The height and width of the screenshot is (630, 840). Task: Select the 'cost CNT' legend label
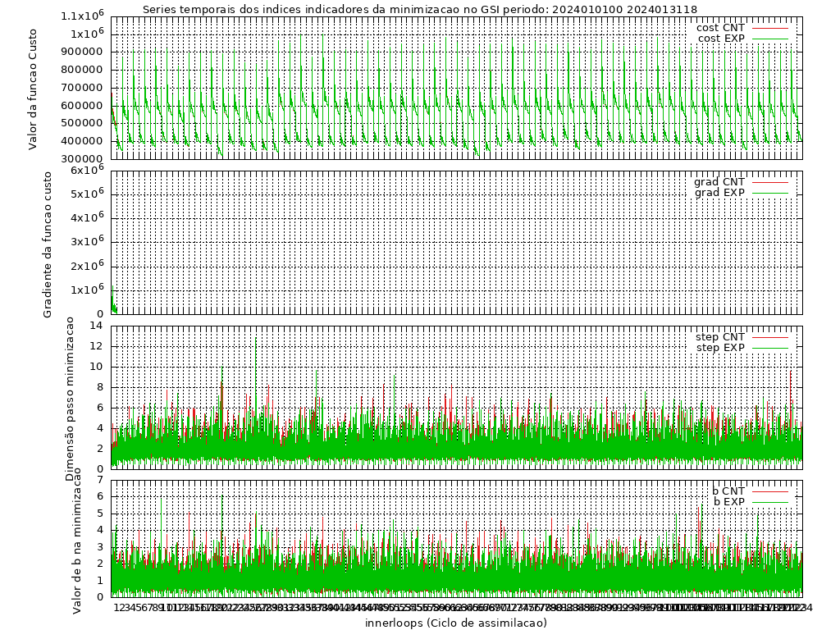click(720, 28)
